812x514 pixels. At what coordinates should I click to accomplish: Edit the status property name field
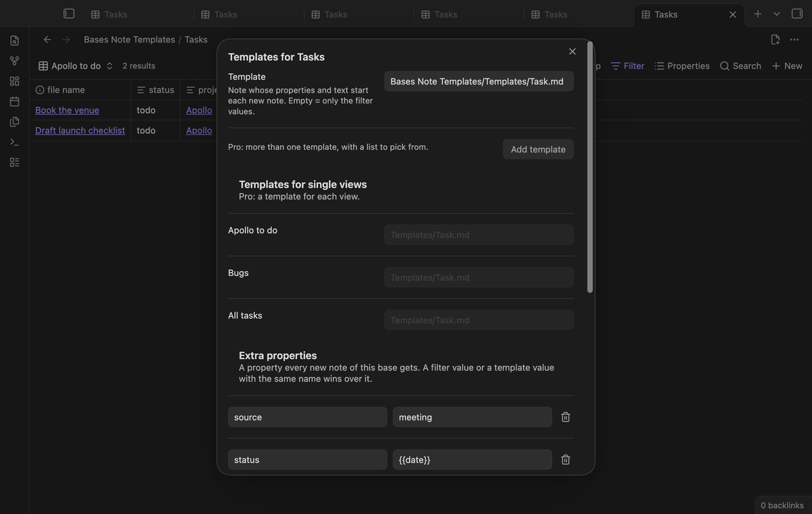308,460
